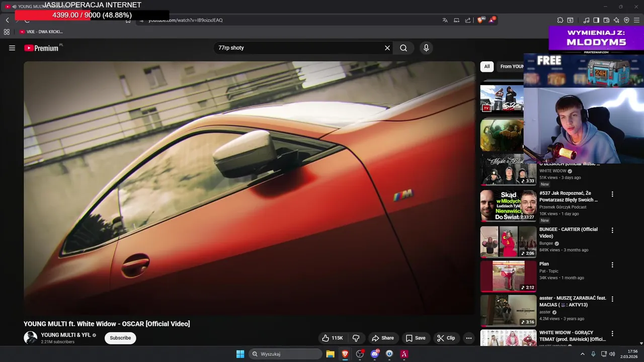Dislike the OSCAR video

pos(356,338)
